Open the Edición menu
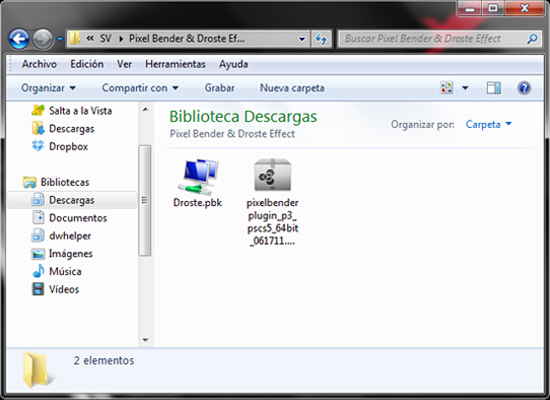The image size is (550, 400). point(87,64)
